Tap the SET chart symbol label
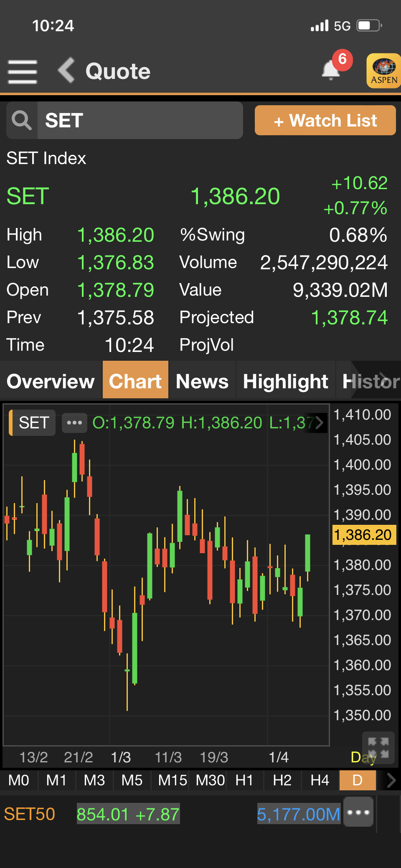The image size is (401, 868). [33, 423]
